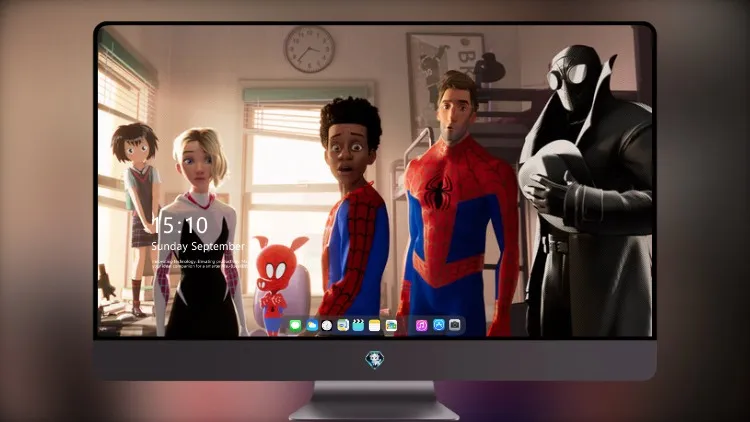Viewport: 750px width, 422px height.
Task: Launch the Clock app from the dock
Action: click(x=327, y=325)
